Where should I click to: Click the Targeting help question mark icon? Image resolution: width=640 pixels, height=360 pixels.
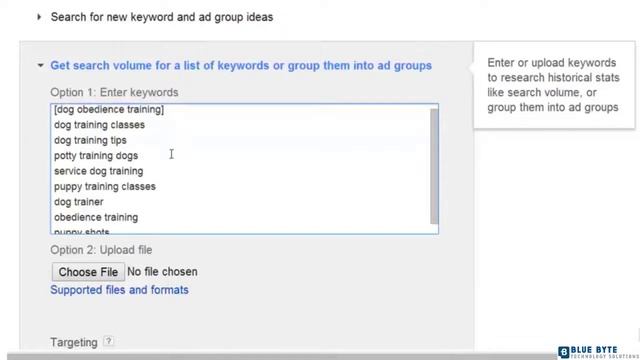pyautogui.click(x=109, y=341)
